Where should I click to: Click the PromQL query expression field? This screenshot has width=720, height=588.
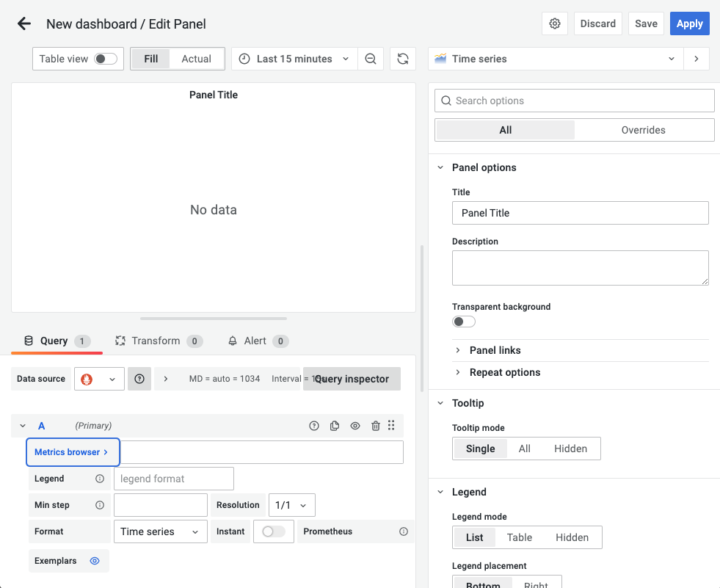point(262,452)
